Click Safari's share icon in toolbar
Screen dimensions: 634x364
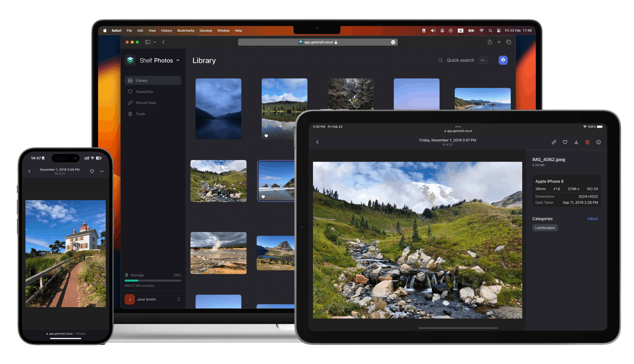point(490,42)
